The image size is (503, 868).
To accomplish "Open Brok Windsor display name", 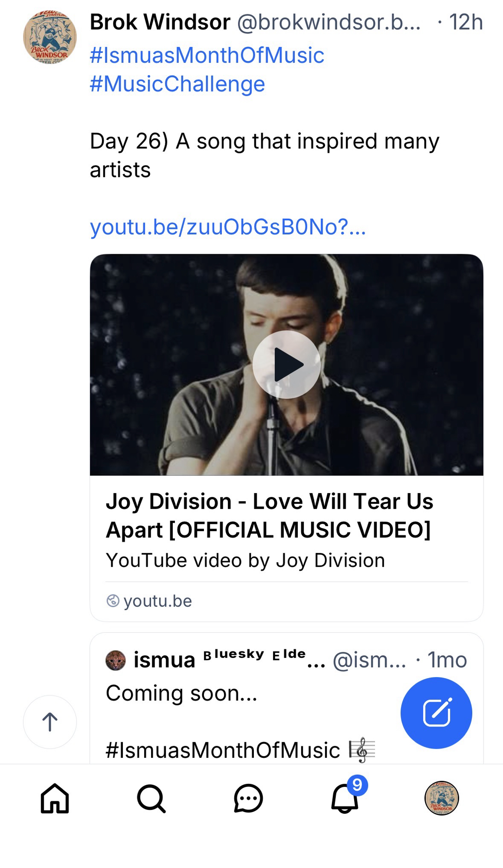I will pos(160,22).
